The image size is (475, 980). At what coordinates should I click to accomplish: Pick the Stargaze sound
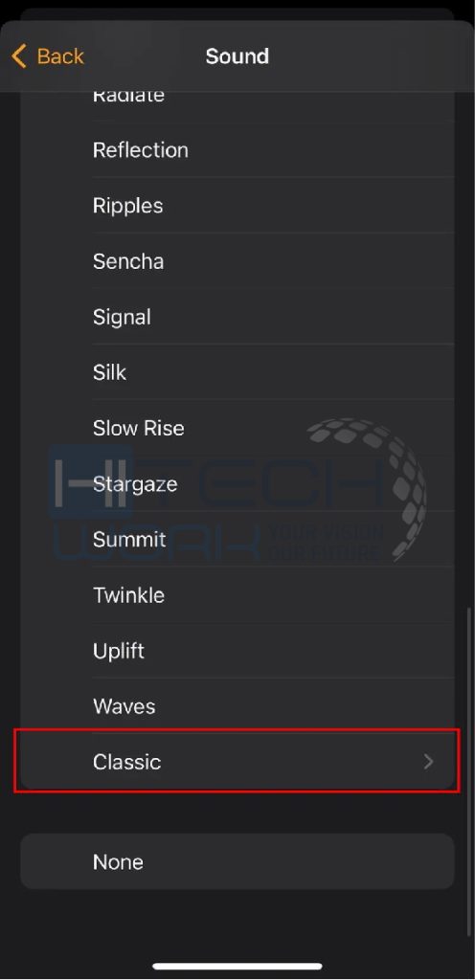[x=237, y=483]
